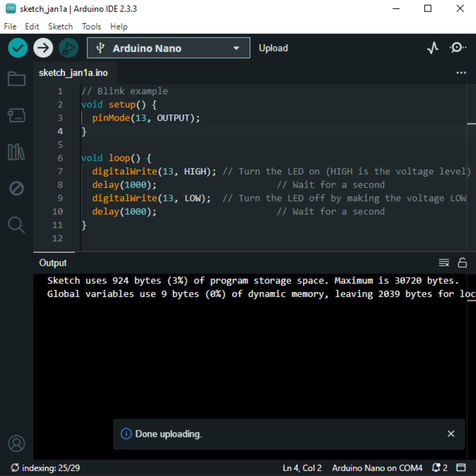Click Ln 4, Col 2 in status bar
Image resolution: width=476 pixels, height=476 pixels.
click(x=302, y=468)
